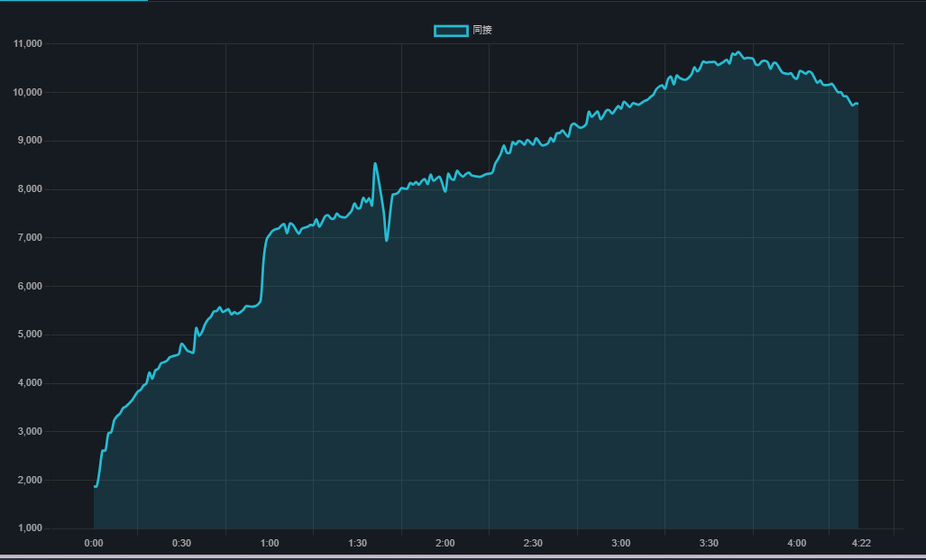Click the 2:00 time axis label
926x560 pixels.
pyautogui.click(x=445, y=544)
